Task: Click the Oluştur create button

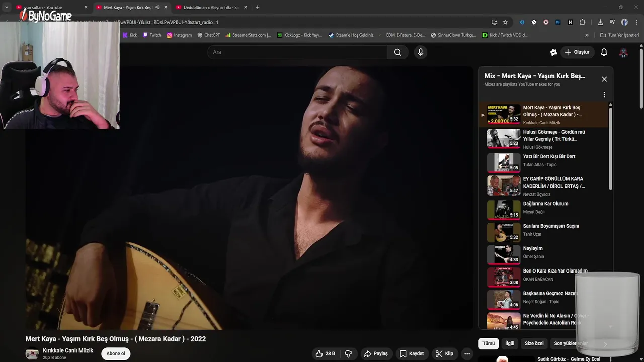Action: point(577,52)
